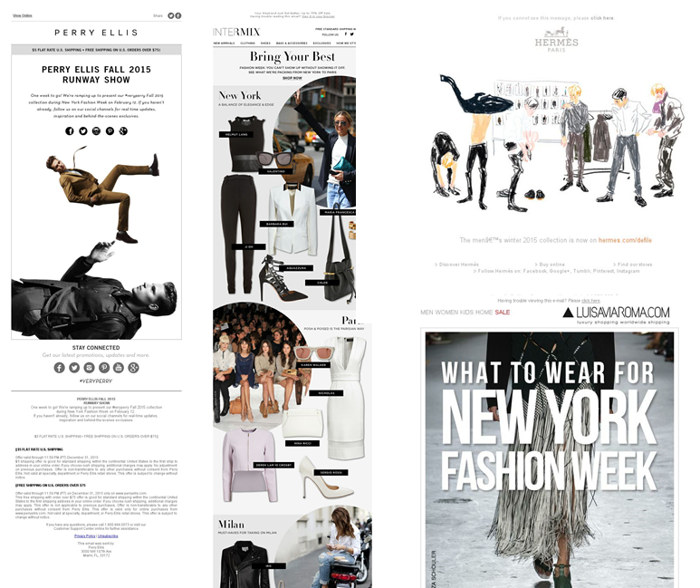Screen dimensions: 700x588
Task: Click the #VERYPERRY hashtag text
Action: point(96,381)
